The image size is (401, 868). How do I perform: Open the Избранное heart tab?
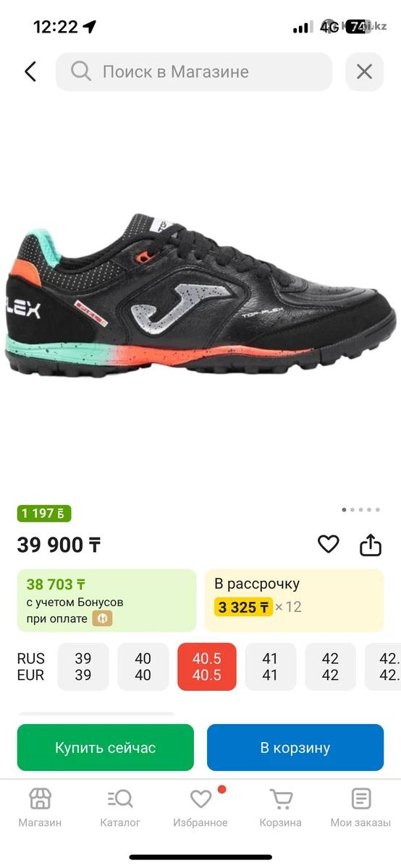click(x=200, y=808)
